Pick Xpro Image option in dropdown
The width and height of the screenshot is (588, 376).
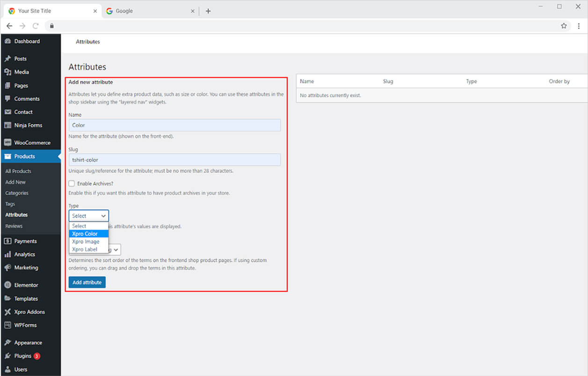point(86,242)
